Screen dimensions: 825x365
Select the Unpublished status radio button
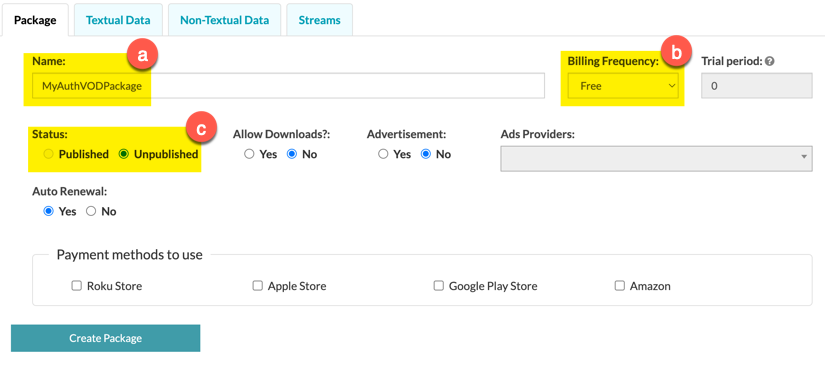tap(124, 154)
